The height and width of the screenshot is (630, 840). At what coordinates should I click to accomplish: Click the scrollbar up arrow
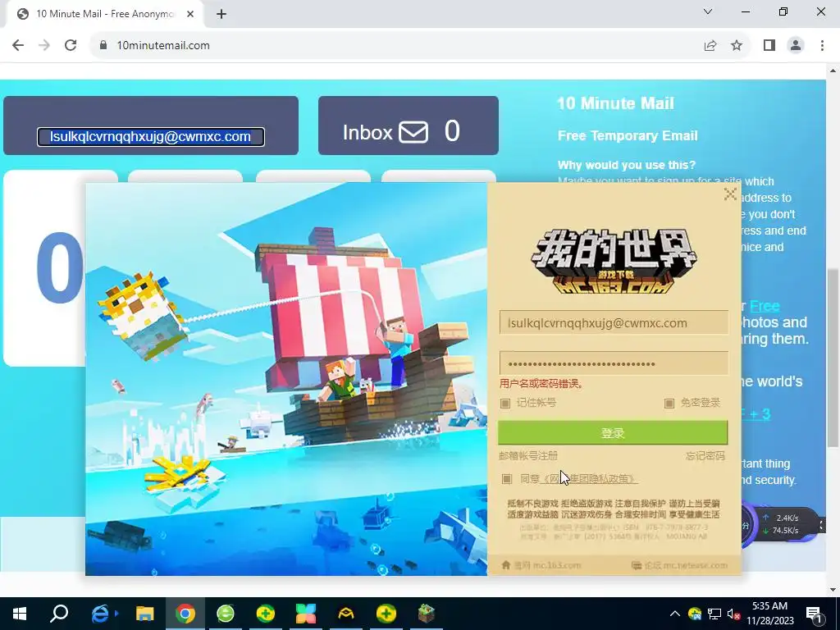point(833,71)
